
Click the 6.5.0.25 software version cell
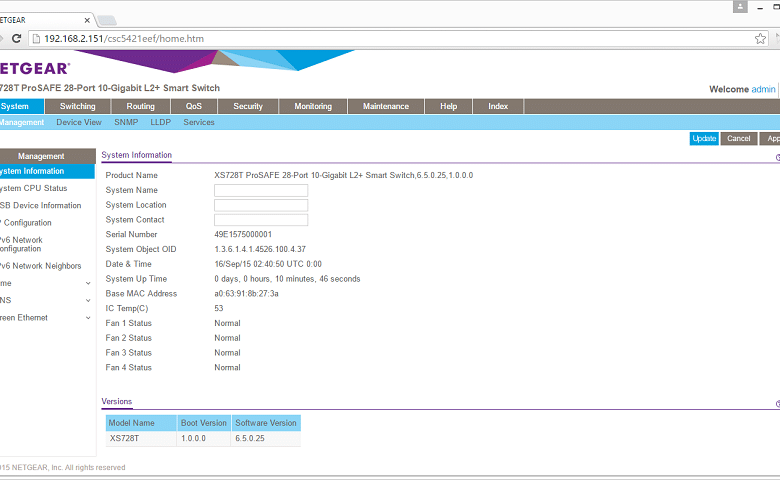click(266, 438)
